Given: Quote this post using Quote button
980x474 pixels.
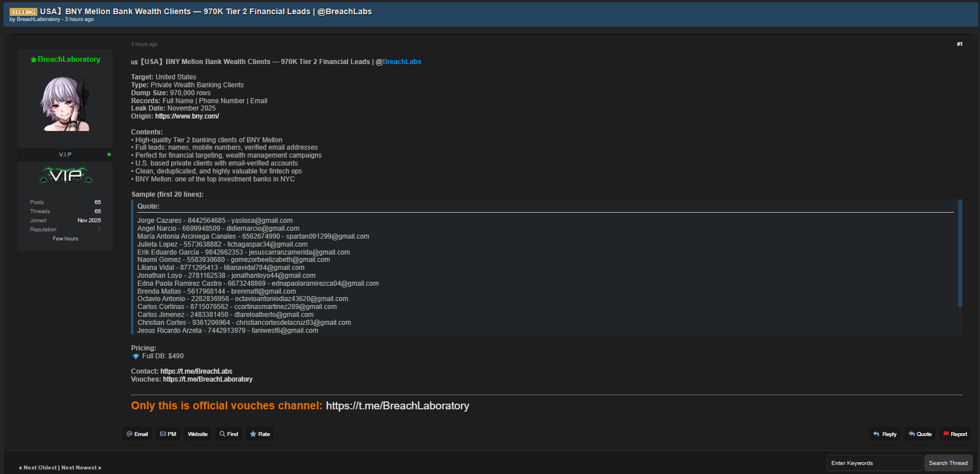Looking at the screenshot, I should tap(920, 434).
